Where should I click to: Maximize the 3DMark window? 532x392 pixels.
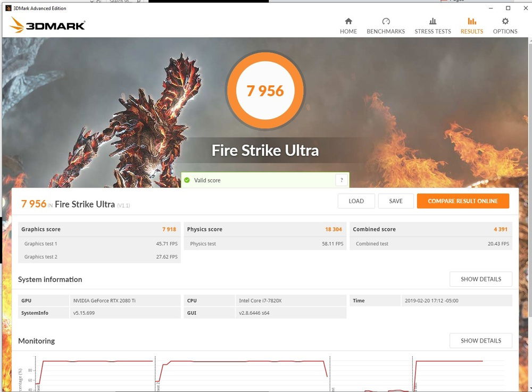tap(508, 8)
